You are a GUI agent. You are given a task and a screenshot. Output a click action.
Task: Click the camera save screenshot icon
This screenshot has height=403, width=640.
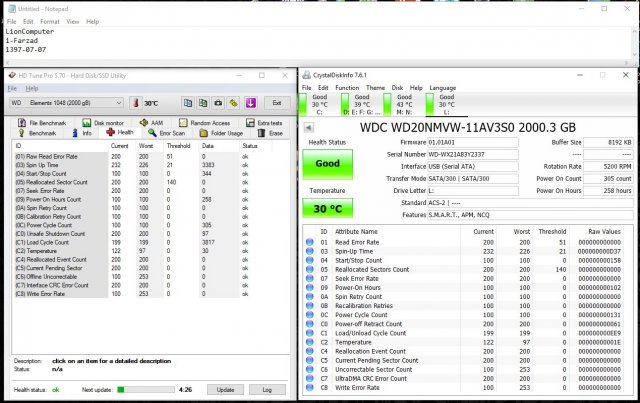pyautogui.click(x=216, y=103)
